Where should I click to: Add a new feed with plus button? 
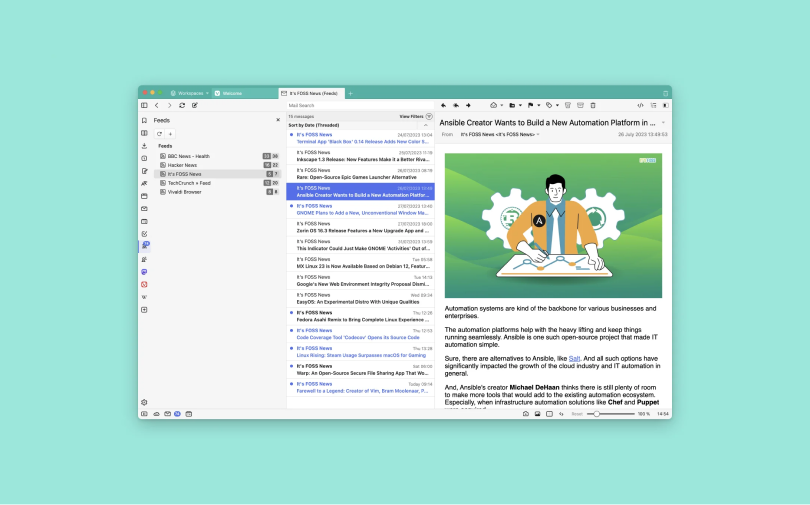coord(170,133)
